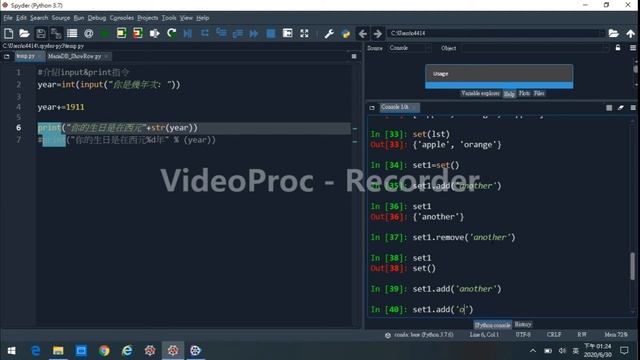Viewport: 640px width, 360px height.
Task: Select the Help pane tab
Action: (x=509, y=94)
